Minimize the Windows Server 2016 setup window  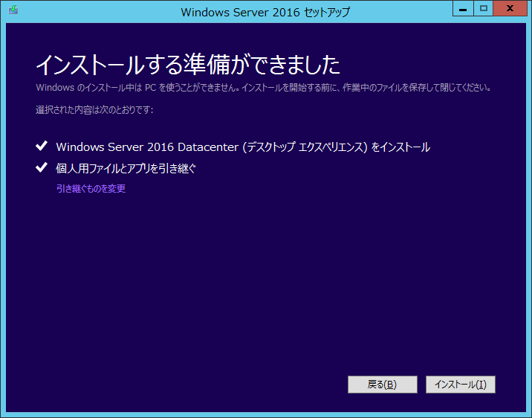tap(463, 9)
